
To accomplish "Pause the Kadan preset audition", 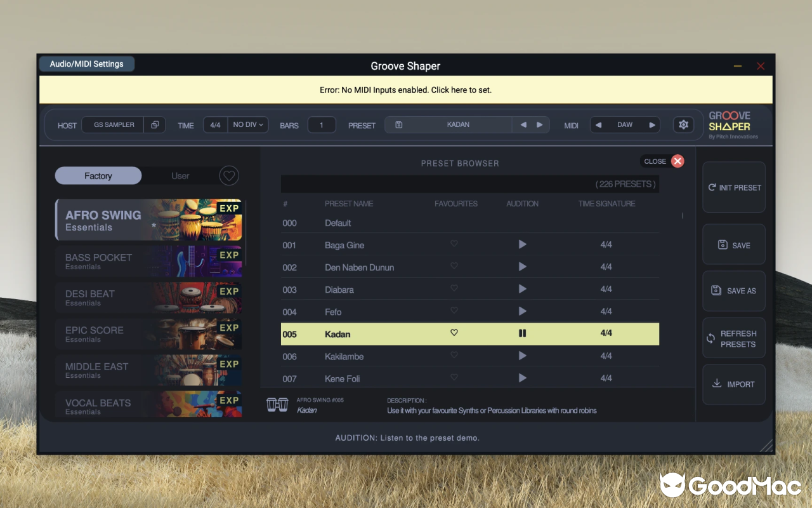I will tap(522, 332).
